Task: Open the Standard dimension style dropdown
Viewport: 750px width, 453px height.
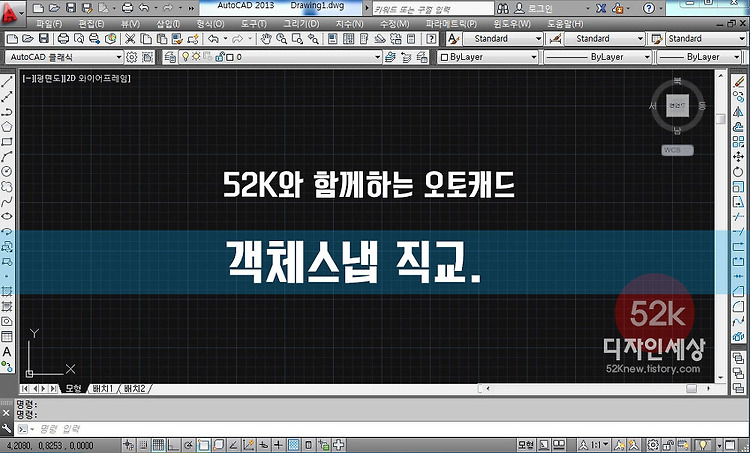Action: click(x=605, y=39)
